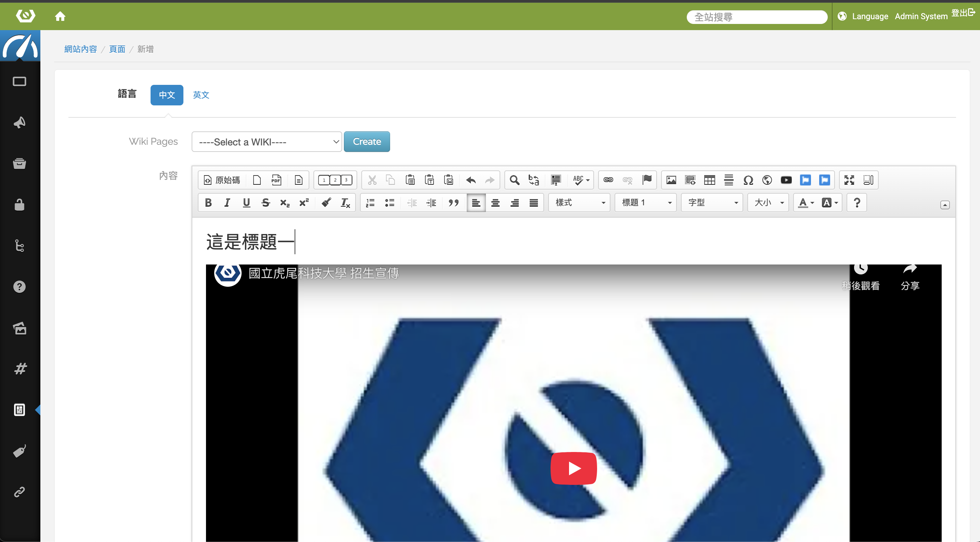Switch to the 英文 language tab
Image resolution: width=980 pixels, height=542 pixels.
[x=201, y=95]
